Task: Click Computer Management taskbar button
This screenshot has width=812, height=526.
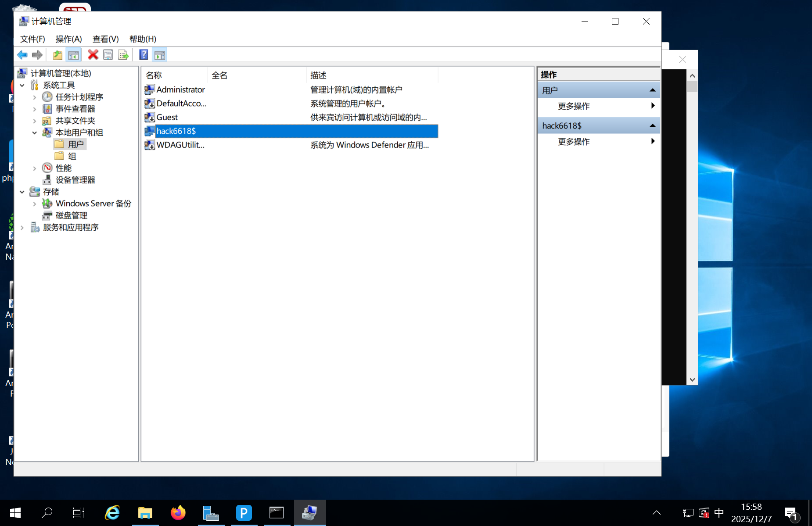Action: (310, 513)
